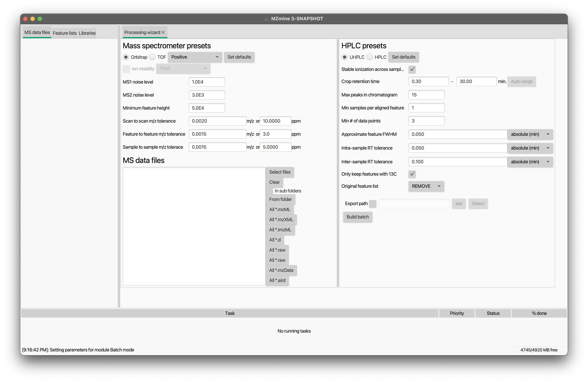588x382 pixels.
Task: Click the Feature to feature ppm field
Action: pyautogui.click(x=276, y=134)
